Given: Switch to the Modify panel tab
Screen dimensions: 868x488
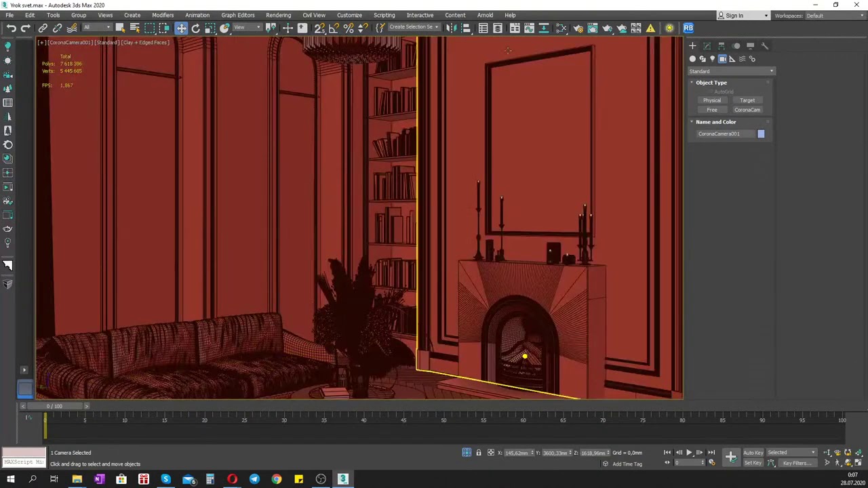Looking at the screenshot, I should pyautogui.click(x=707, y=46).
